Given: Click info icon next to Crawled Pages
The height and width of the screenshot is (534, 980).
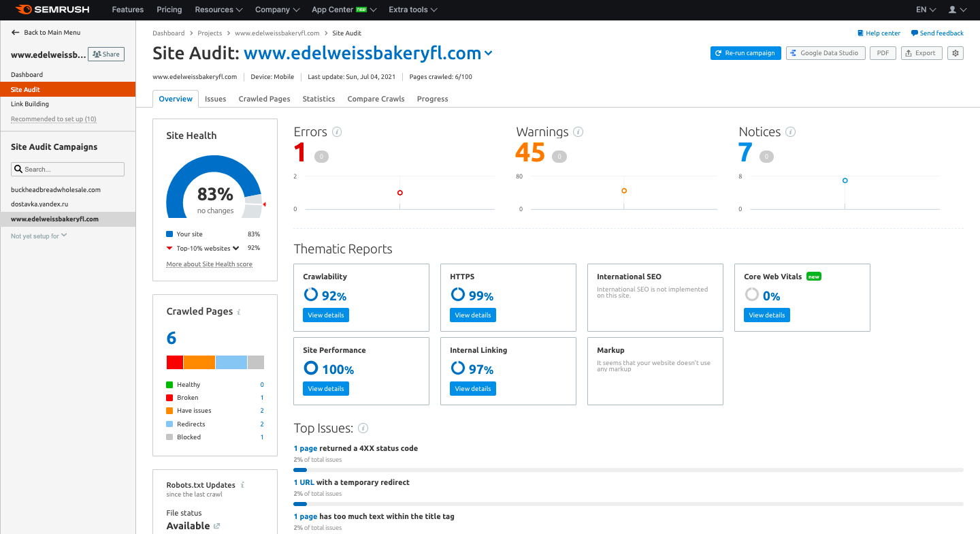Looking at the screenshot, I should point(239,312).
